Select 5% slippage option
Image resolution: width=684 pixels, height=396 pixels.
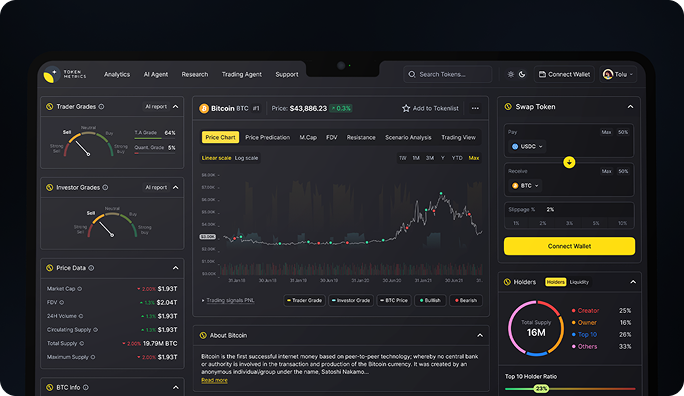coord(595,223)
